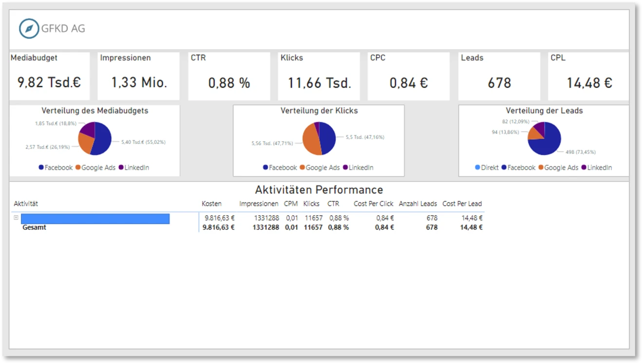Click Google Ads legend marker under Mediabudget chart
Viewport: 643px width, 364px height.
(x=78, y=167)
